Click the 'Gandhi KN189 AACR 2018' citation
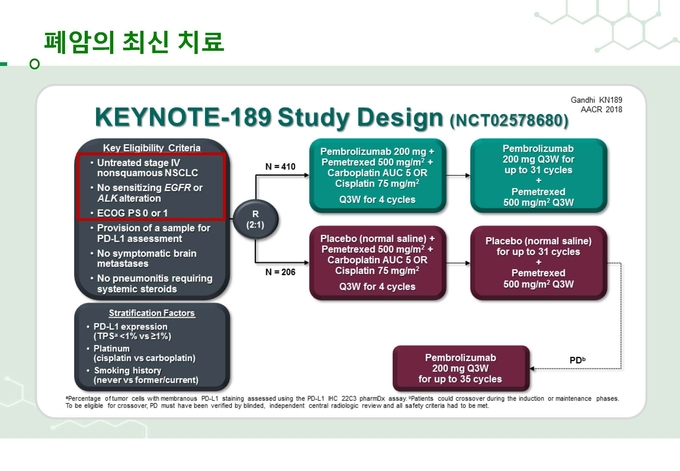 click(x=596, y=105)
